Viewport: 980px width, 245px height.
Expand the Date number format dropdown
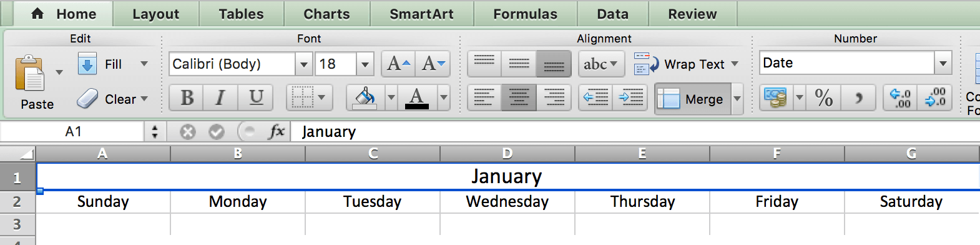click(x=943, y=62)
